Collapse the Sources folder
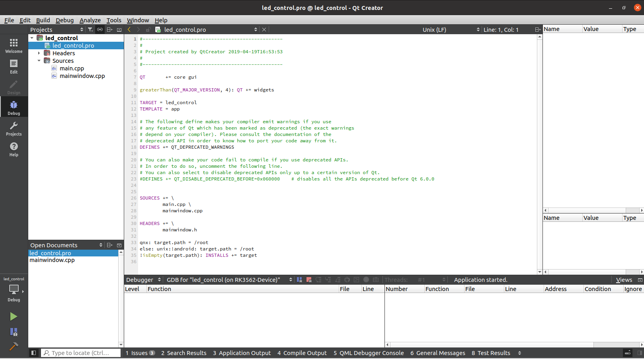 (39, 60)
